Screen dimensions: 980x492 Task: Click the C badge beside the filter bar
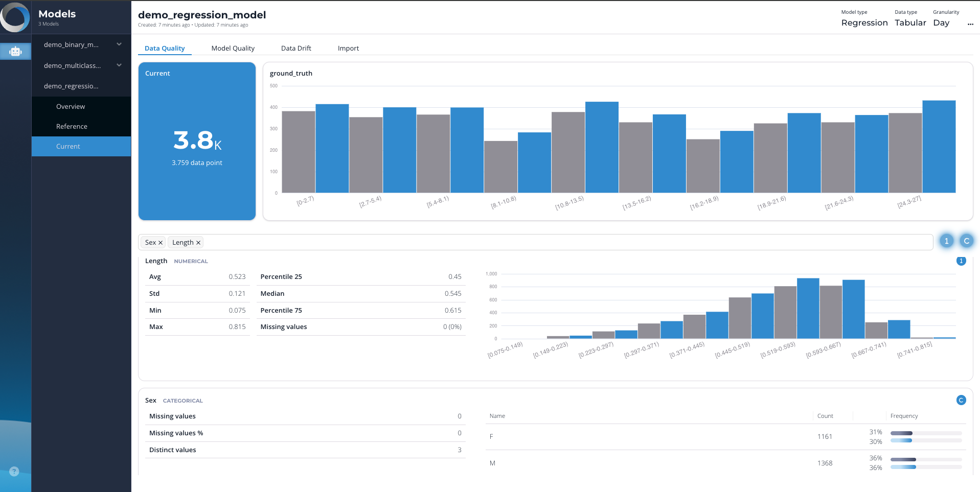(x=966, y=241)
